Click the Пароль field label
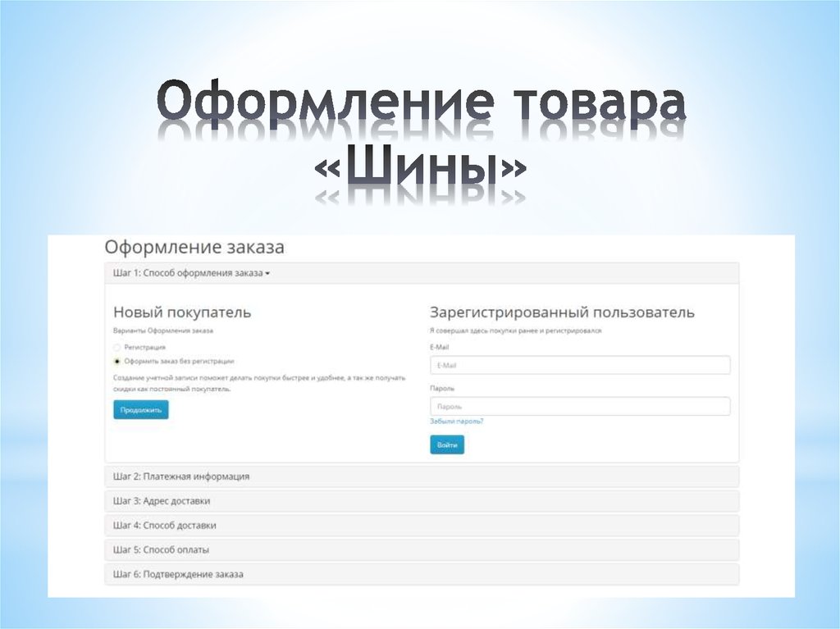 click(x=442, y=390)
